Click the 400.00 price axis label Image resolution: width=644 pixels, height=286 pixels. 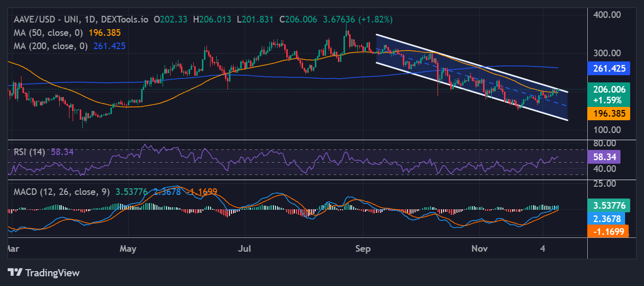[607, 14]
